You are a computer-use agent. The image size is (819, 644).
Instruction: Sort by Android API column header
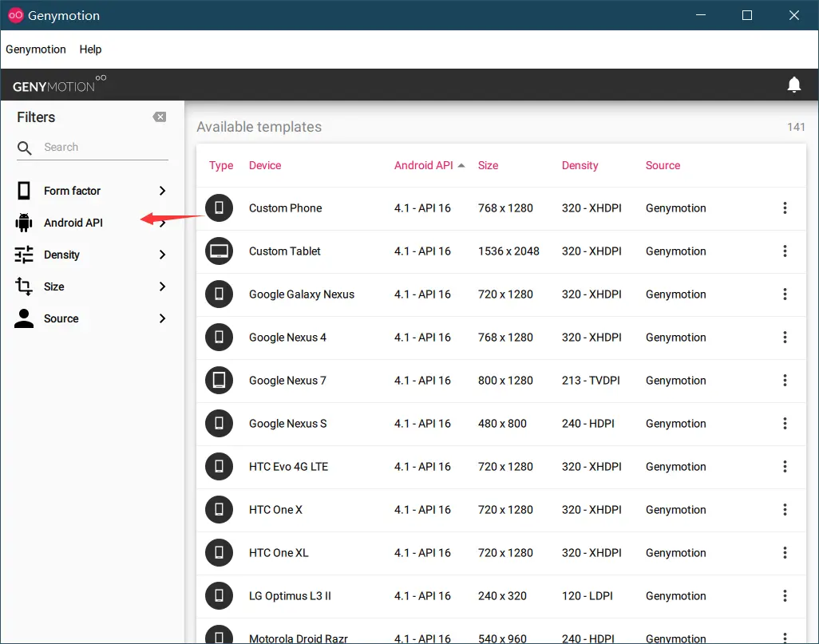tap(424, 165)
